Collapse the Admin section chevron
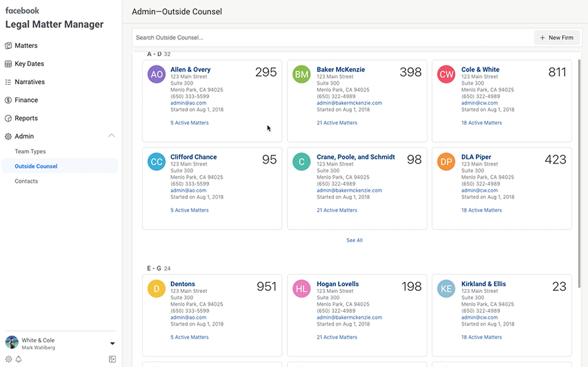The image size is (588, 367). point(111,136)
